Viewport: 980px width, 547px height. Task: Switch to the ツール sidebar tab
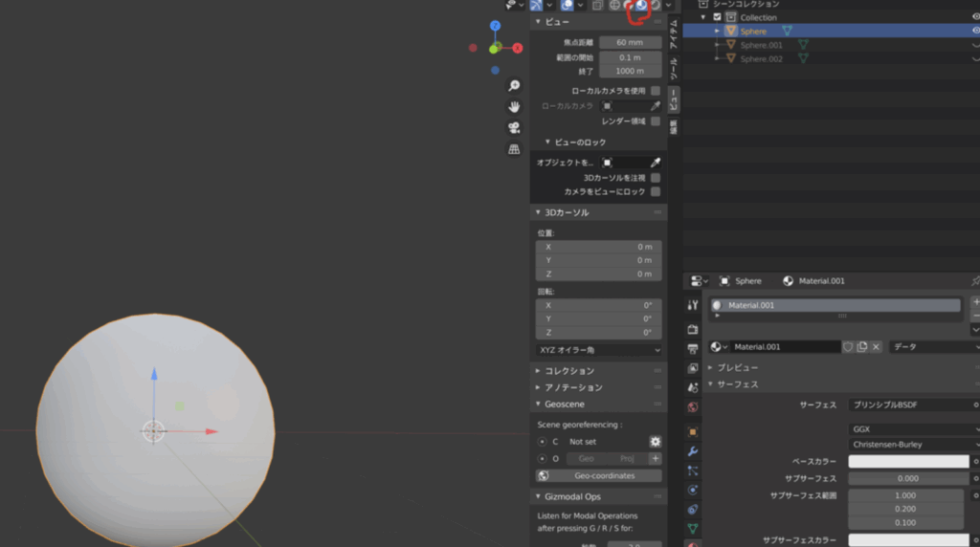click(x=673, y=67)
